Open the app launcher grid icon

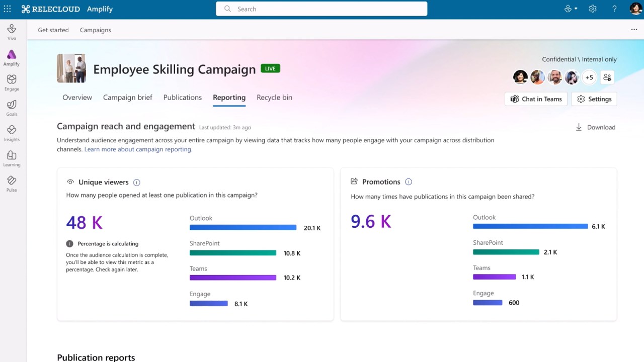8,9
